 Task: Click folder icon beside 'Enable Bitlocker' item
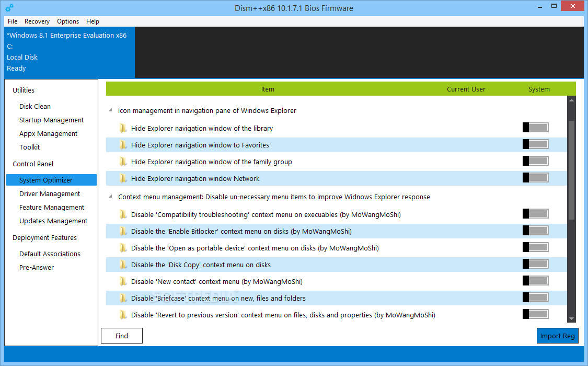pyautogui.click(x=123, y=231)
